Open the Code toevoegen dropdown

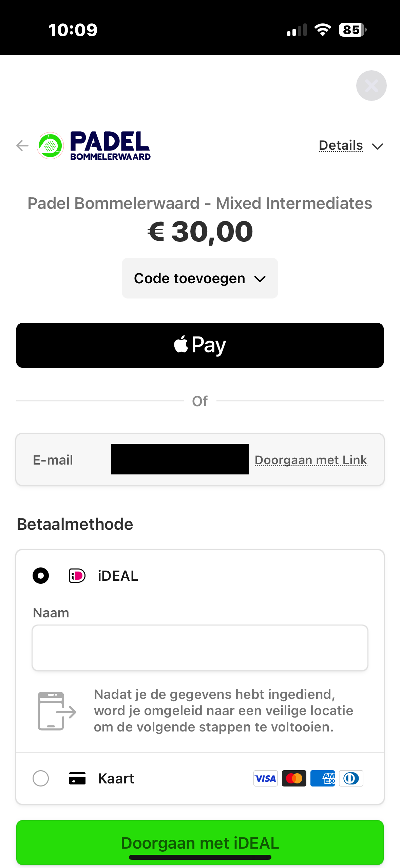coord(200,278)
